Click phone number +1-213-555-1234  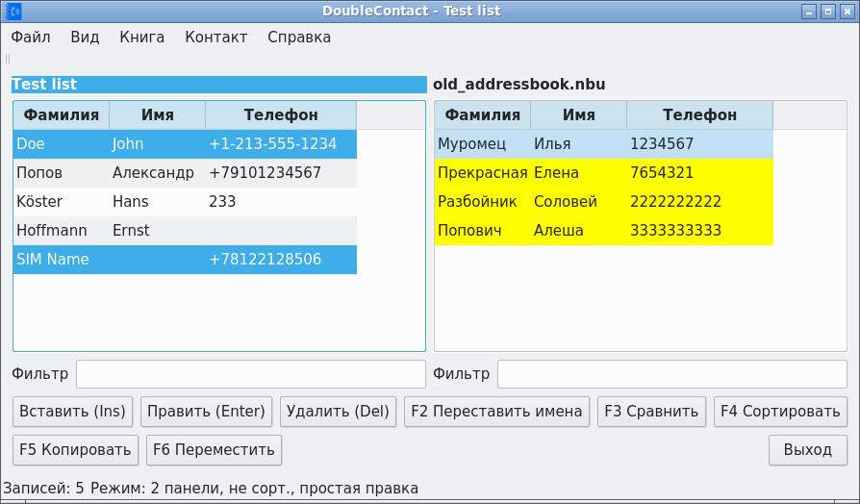click(272, 144)
